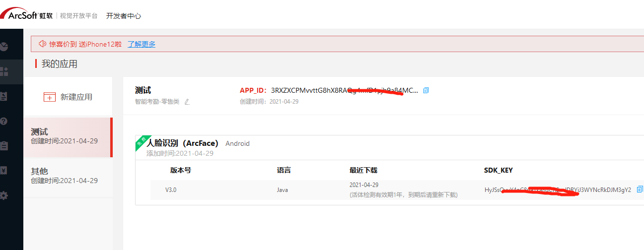Click the 我的应用 heading
This screenshot has width=644, height=250.
pos(60,63)
